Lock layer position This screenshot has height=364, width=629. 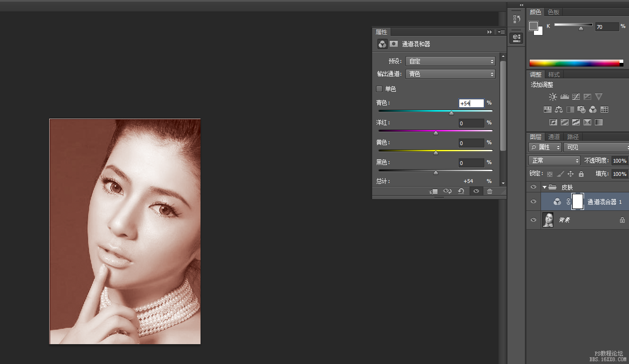[x=571, y=174]
